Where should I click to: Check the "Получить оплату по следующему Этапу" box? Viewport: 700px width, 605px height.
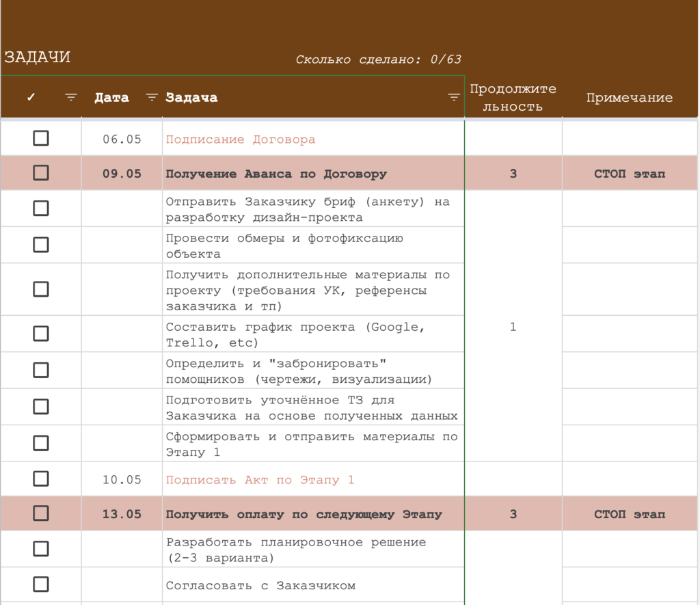[x=40, y=514]
